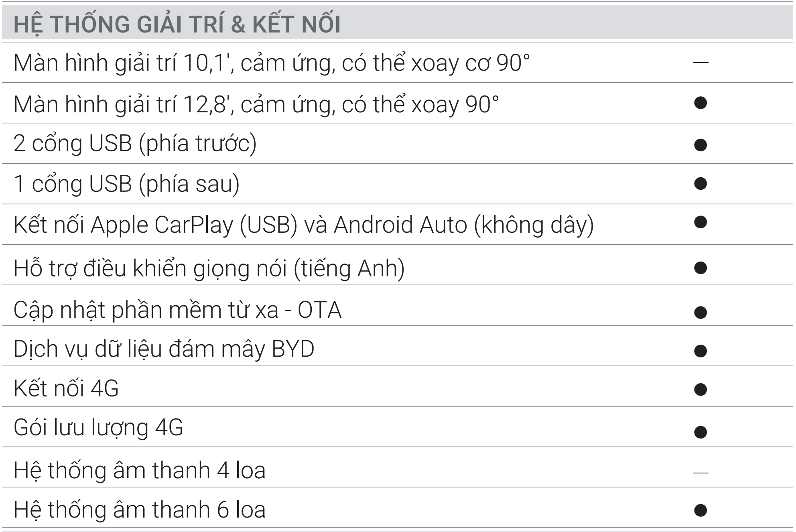The width and height of the screenshot is (796, 532).
Task: Click the dot for 1 cổng USB (phía sau)
Action: pos(700,183)
